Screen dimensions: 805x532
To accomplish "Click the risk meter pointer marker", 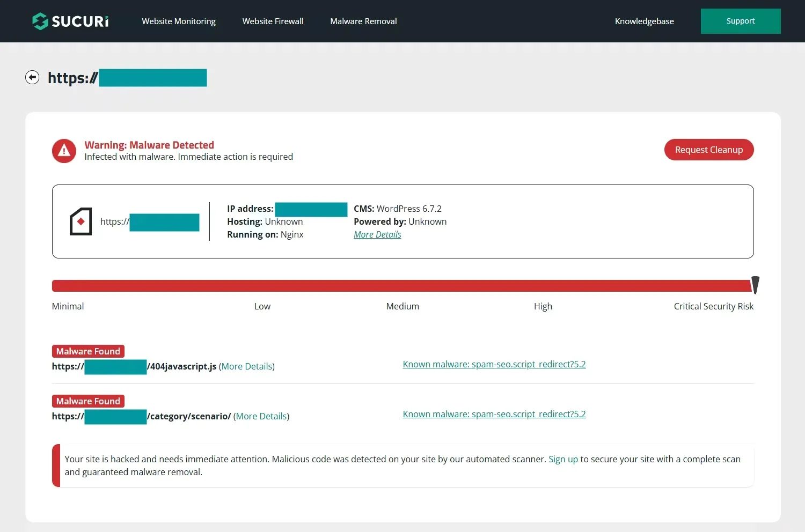I will click(755, 285).
